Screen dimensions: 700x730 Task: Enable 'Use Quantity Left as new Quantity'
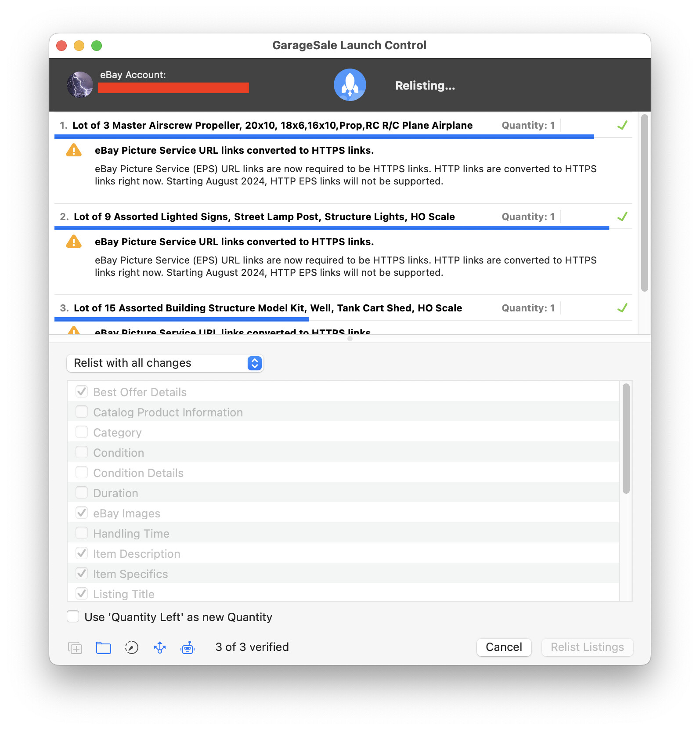point(73,616)
